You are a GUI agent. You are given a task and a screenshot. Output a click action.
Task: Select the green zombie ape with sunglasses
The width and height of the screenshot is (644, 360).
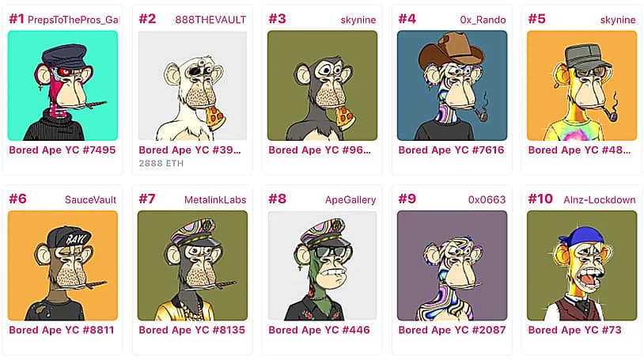coord(323,266)
